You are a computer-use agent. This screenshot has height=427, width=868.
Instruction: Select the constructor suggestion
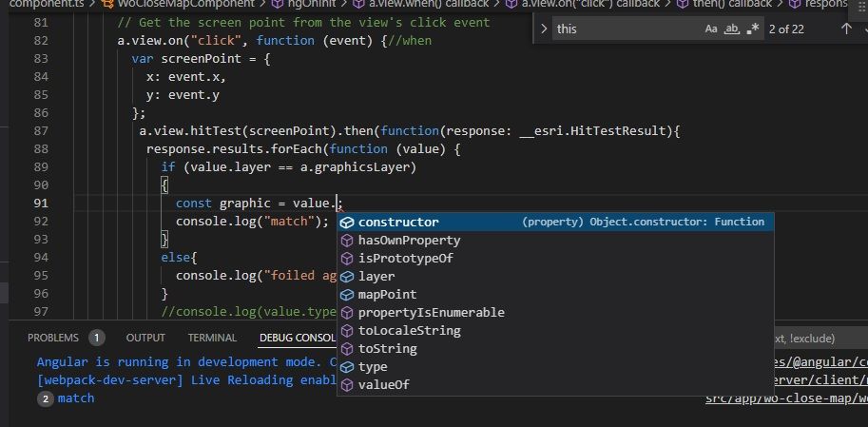tap(555, 223)
